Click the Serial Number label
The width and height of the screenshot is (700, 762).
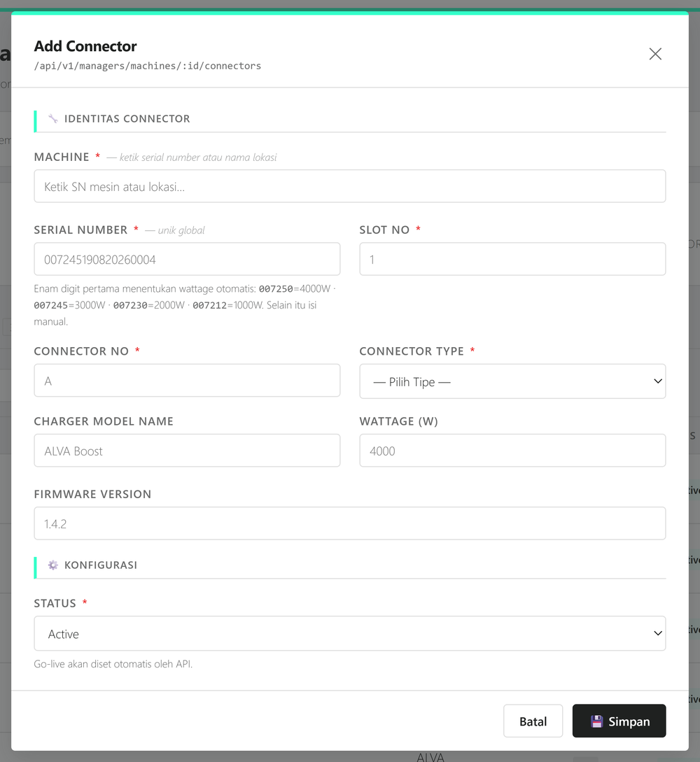coord(80,230)
